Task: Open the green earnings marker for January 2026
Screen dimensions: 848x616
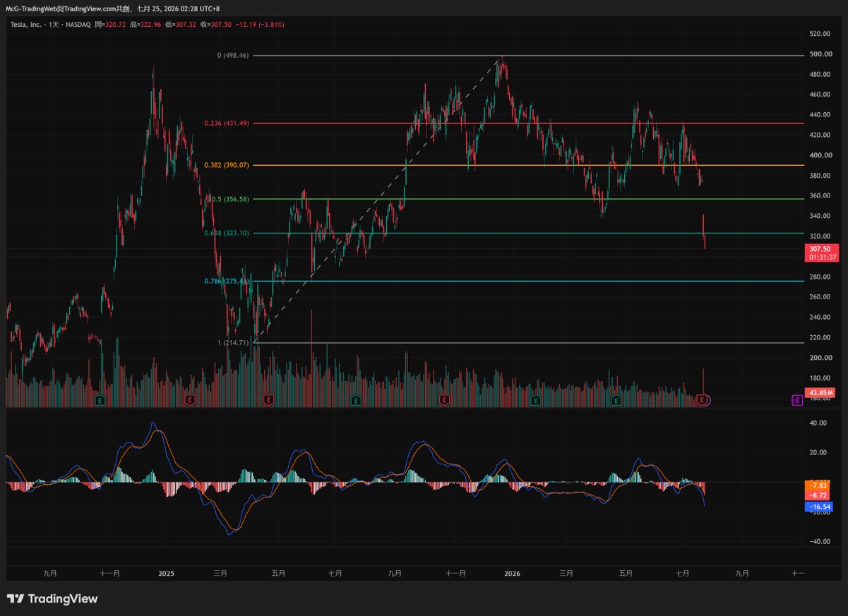Action: [x=536, y=400]
